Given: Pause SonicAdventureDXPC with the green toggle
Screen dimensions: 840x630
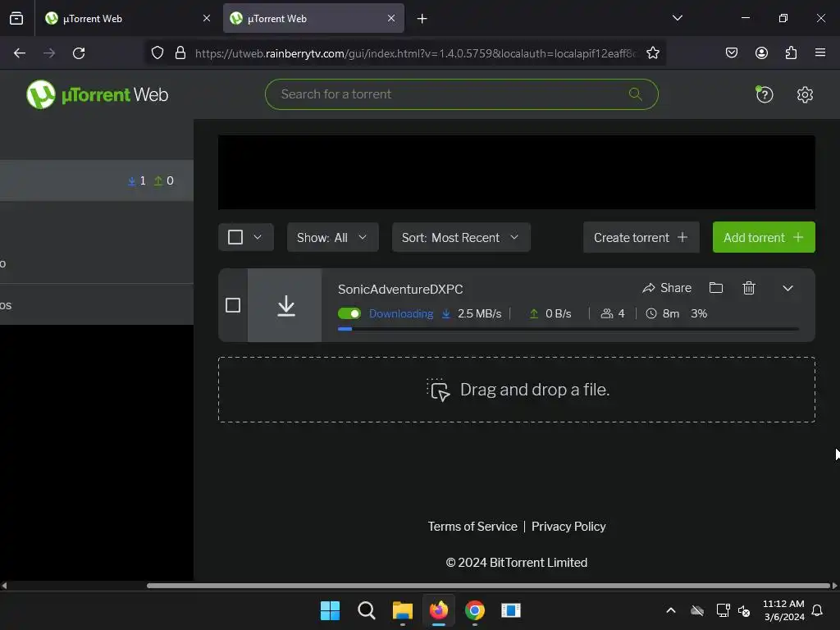Looking at the screenshot, I should point(349,313).
